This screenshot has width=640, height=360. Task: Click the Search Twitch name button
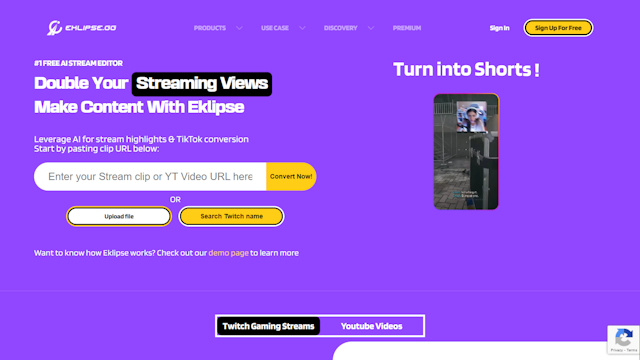click(x=231, y=216)
